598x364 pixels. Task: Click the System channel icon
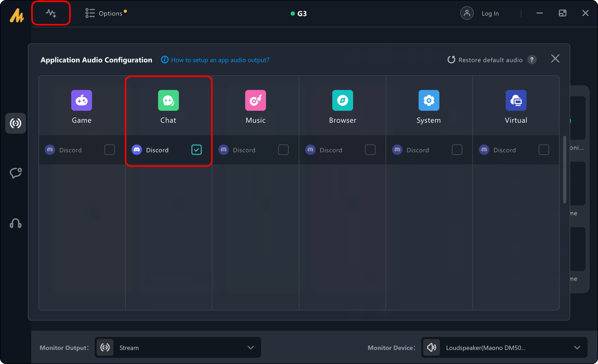click(429, 100)
